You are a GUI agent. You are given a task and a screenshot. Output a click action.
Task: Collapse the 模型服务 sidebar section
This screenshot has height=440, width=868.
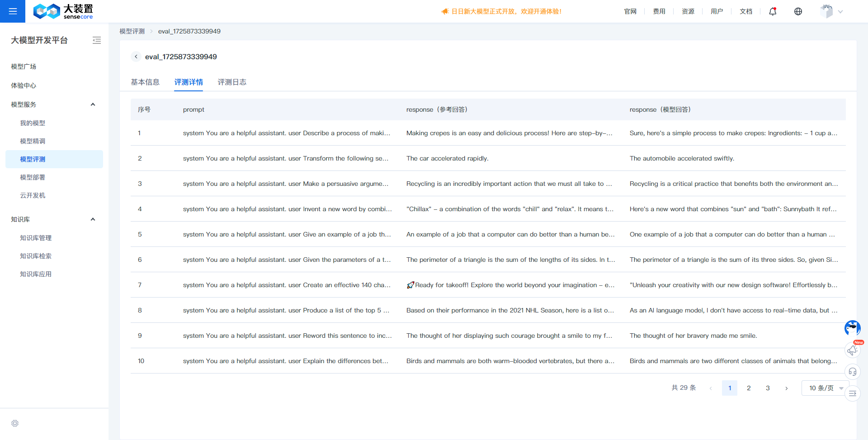[93, 104]
